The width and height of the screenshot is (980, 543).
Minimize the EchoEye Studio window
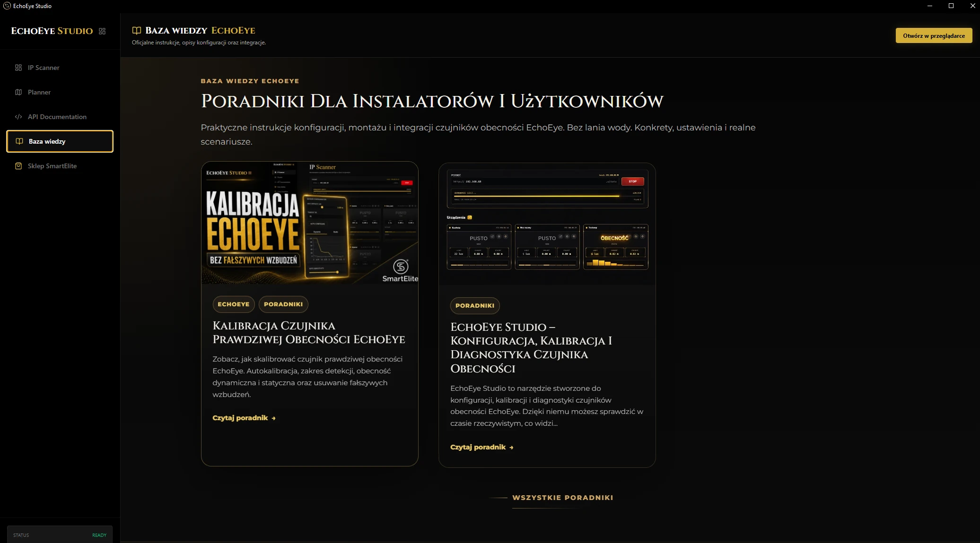point(929,6)
